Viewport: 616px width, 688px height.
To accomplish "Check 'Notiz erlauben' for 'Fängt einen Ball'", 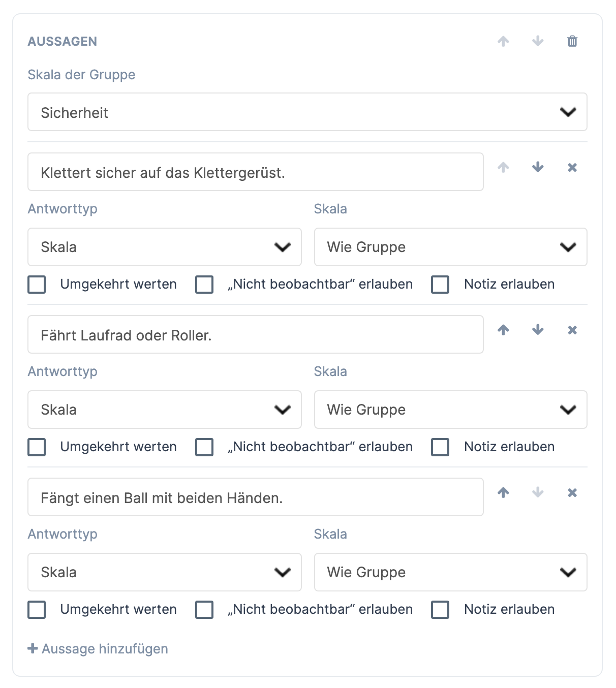I will point(440,610).
